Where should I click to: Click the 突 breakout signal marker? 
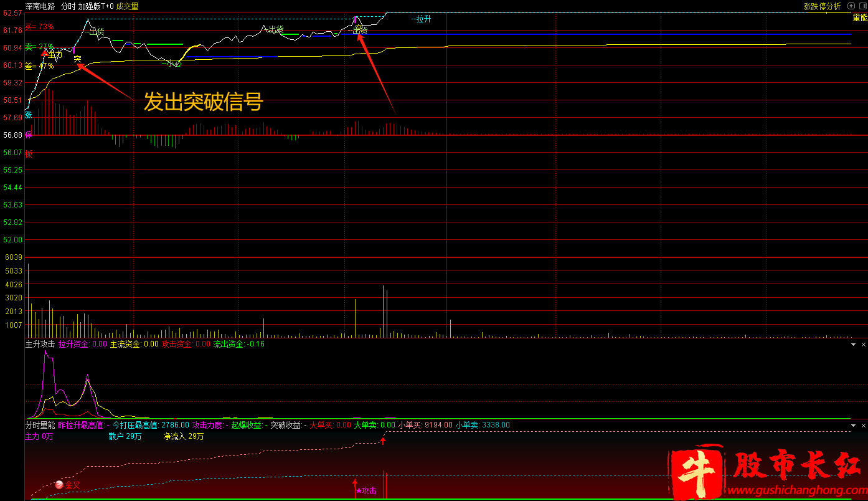(x=77, y=59)
